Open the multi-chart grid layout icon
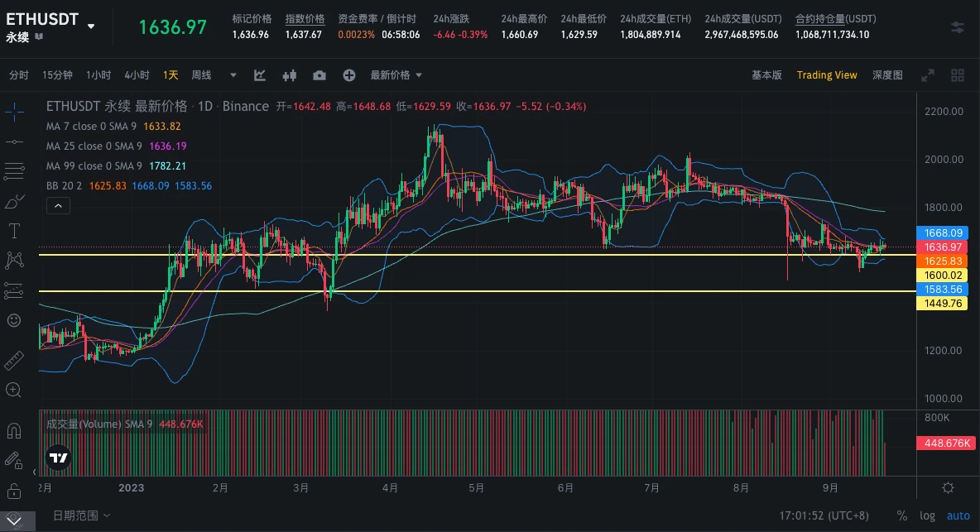980x532 pixels. click(958, 75)
